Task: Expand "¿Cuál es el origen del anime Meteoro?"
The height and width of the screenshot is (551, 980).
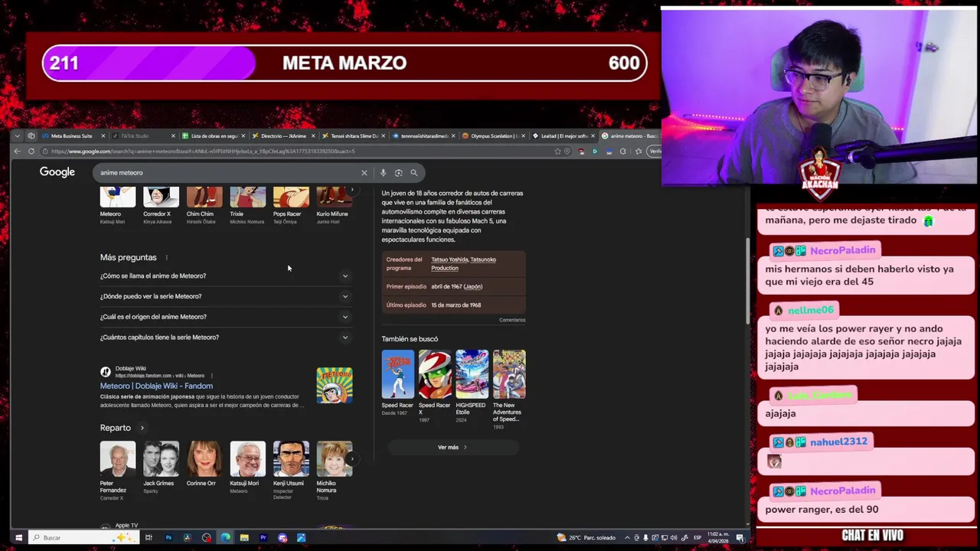Action: pyautogui.click(x=224, y=317)
